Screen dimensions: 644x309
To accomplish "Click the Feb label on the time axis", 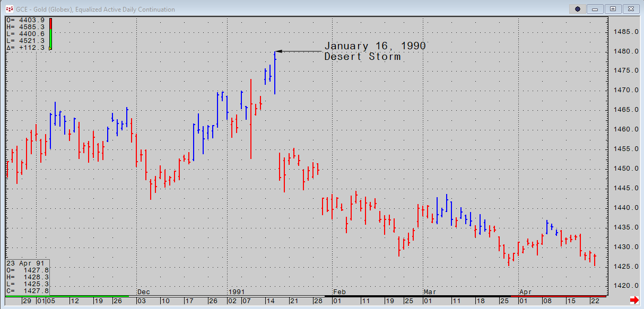I will pos(340,292).
